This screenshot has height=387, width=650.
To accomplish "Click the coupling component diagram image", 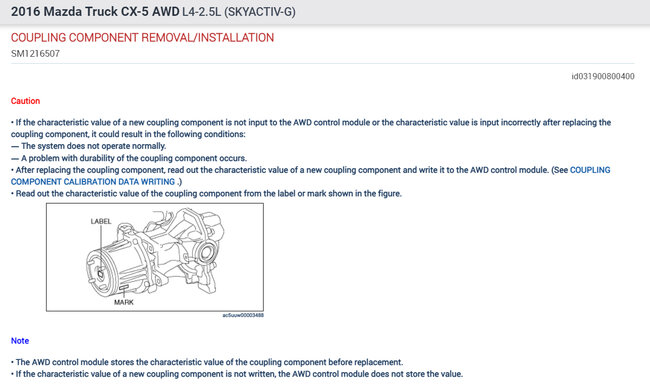I will click(x=155, y=257).
